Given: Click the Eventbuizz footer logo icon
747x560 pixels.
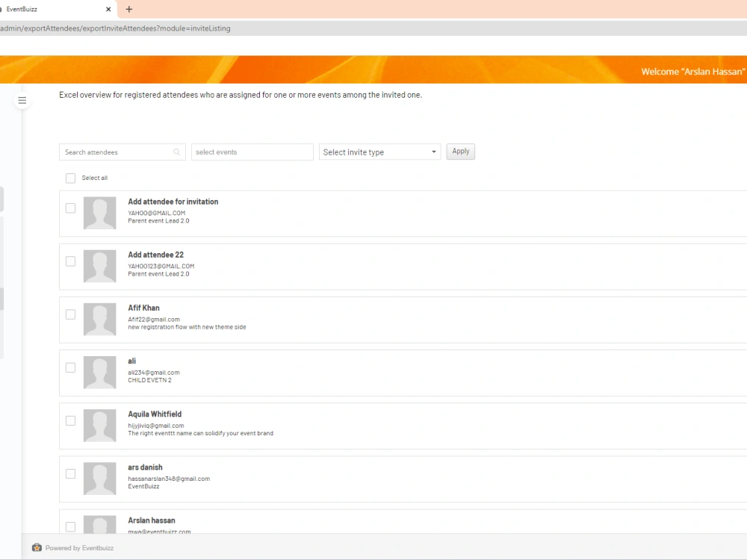Looking at the screenshot, I should pos(37,547).
